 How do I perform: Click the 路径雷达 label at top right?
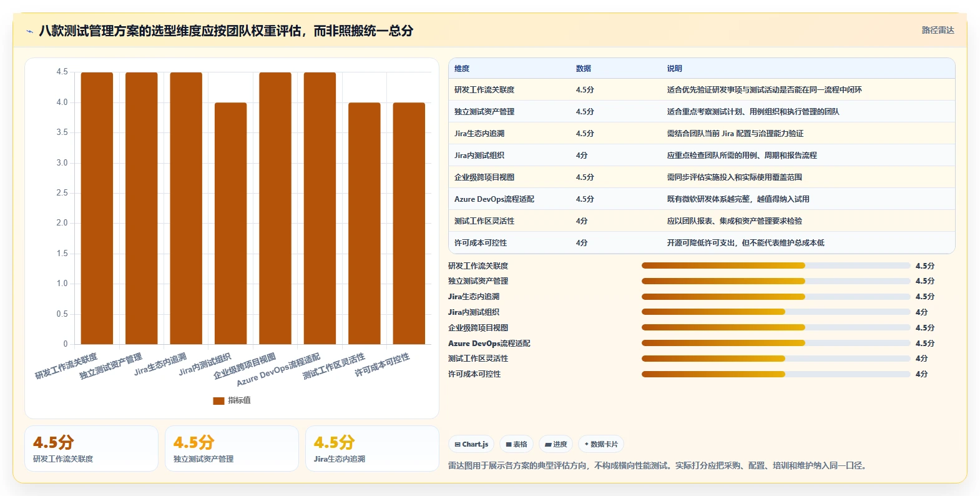click(938, 30)
